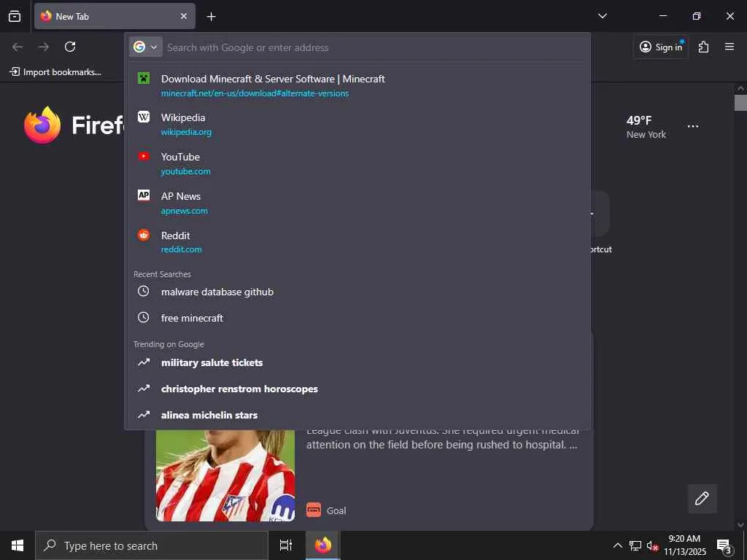The image size is (747, 560).
Task: Click Import bookmarks in bookmarks toolbar
Action: point(55,72)
